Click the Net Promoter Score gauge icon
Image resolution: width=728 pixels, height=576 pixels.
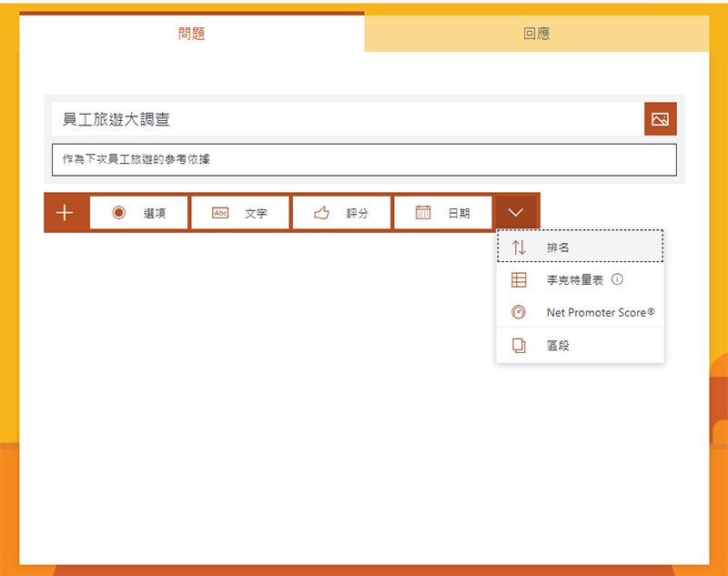click(x=519, y=312)
